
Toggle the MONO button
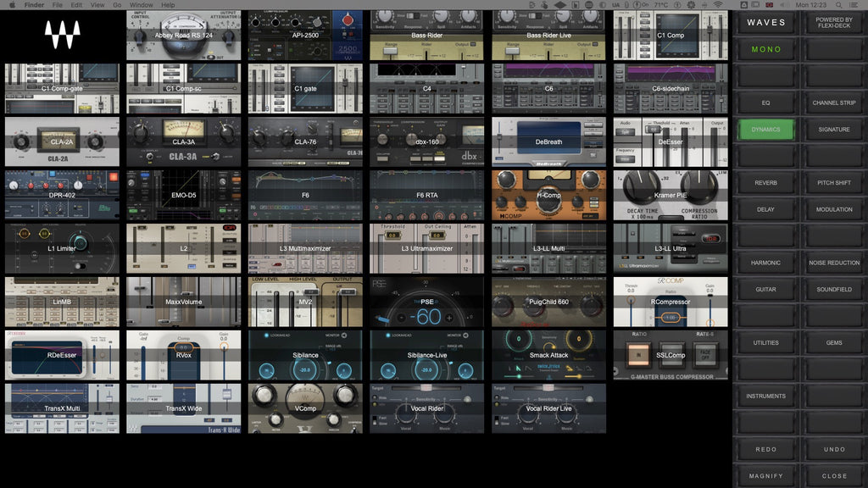[x=765, y=49]
